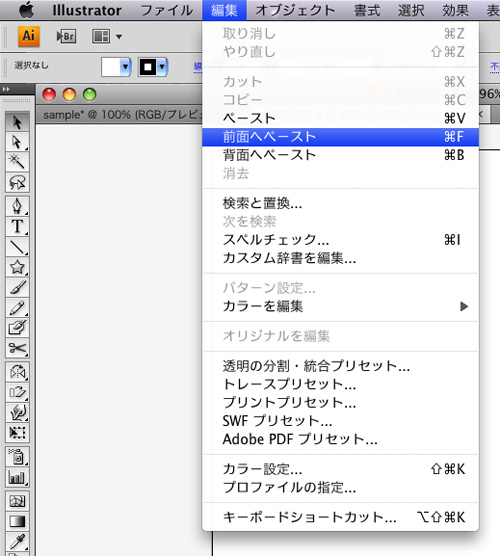The width and height of the screenshot is (500, 556).
Task: Select the Warp tool
Action: (17, 412)
